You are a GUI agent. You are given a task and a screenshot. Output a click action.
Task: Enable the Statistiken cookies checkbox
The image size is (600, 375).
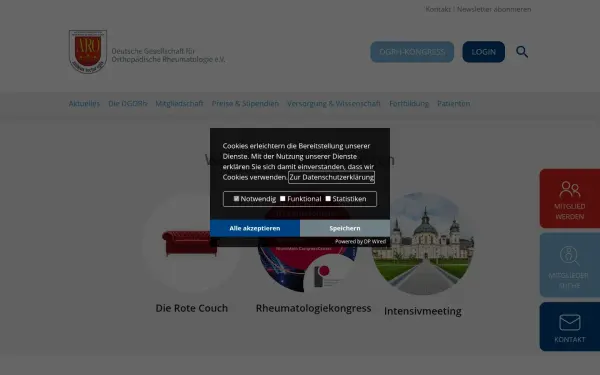tap(328, 199)
